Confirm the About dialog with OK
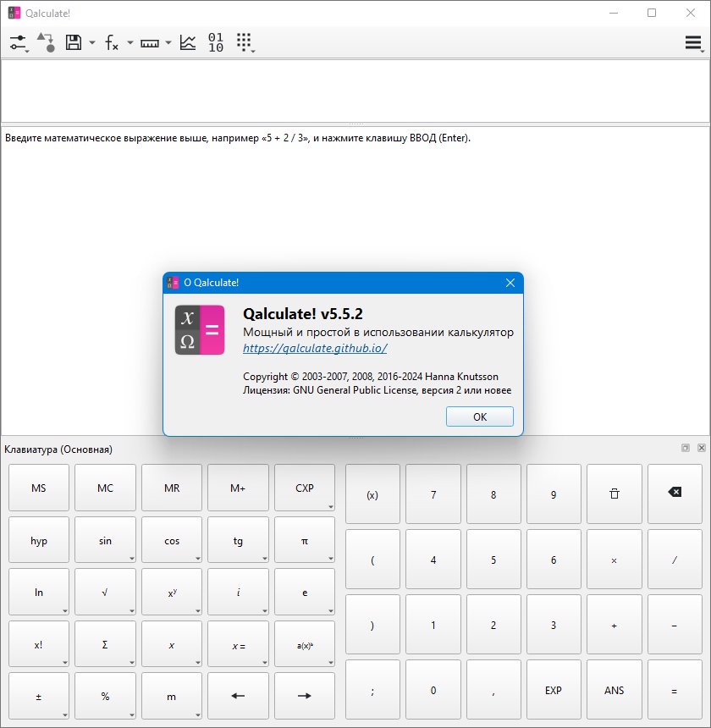This screenshot has height=728, width=711. pyautogui.click(x=480, y=416)
